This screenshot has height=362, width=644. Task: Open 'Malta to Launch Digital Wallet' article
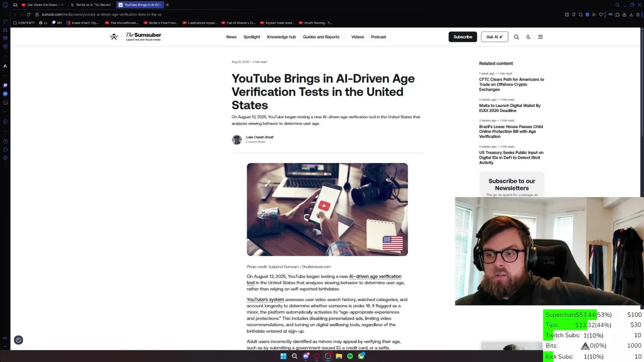(x=510, y=108)
